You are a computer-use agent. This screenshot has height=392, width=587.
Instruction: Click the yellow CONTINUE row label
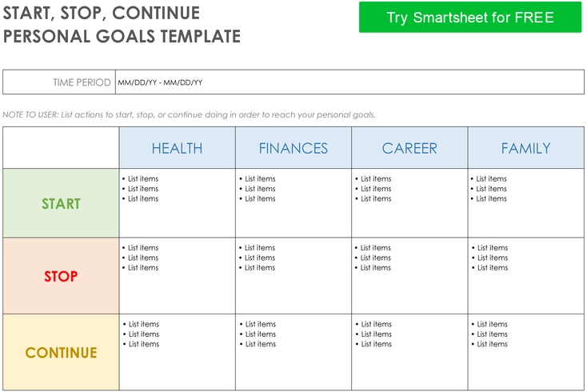(61, 352)
